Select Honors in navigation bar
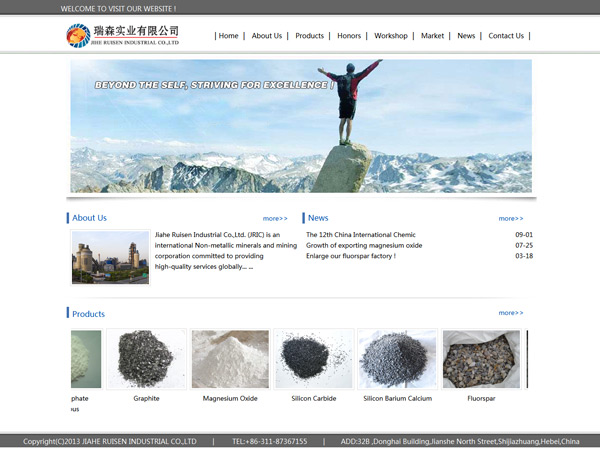 point(349,36)
